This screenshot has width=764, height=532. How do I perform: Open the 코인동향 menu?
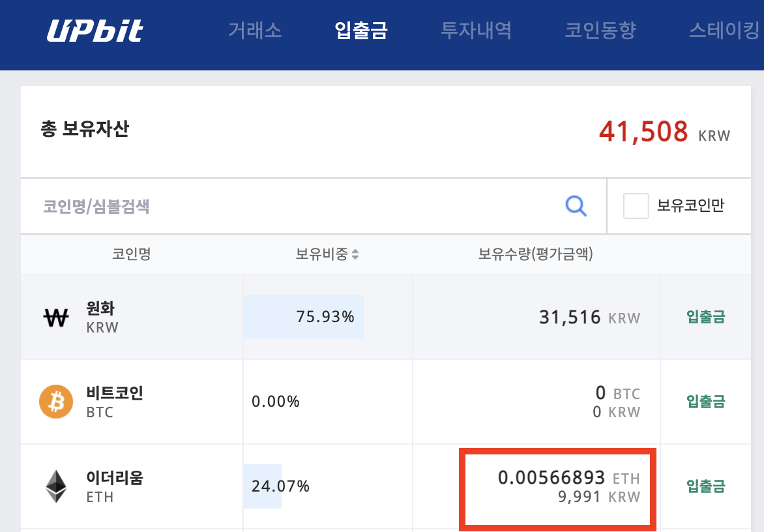600,30
